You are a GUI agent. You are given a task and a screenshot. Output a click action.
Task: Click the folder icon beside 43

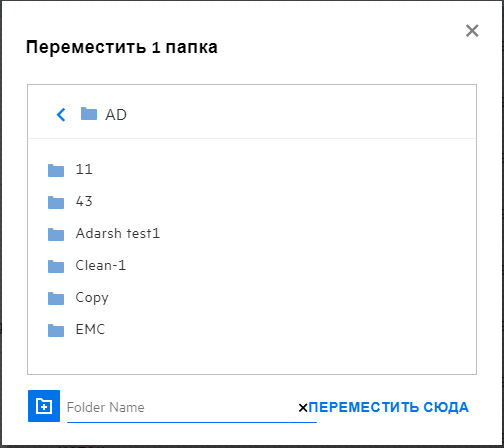pyautogui.click(x=56, y=202)
